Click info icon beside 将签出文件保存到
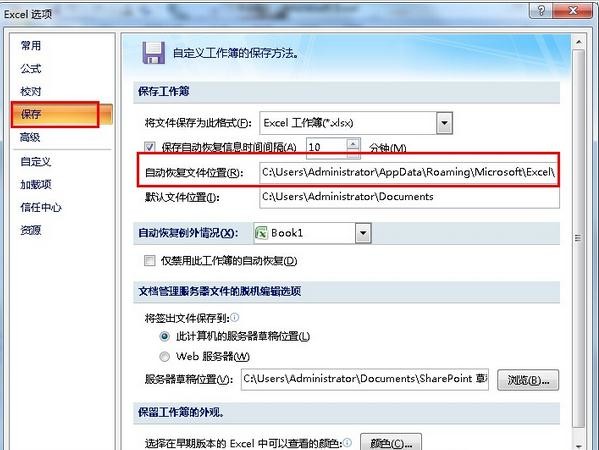Screen dimensions: 599x450 (235, 317)
